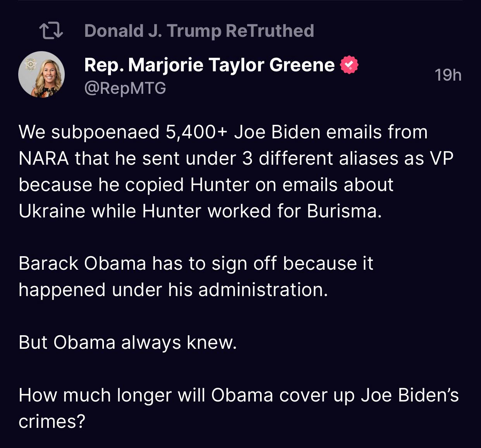Click the red verified checkmark badge
This screenshot has height=448, width=481.
349,65
